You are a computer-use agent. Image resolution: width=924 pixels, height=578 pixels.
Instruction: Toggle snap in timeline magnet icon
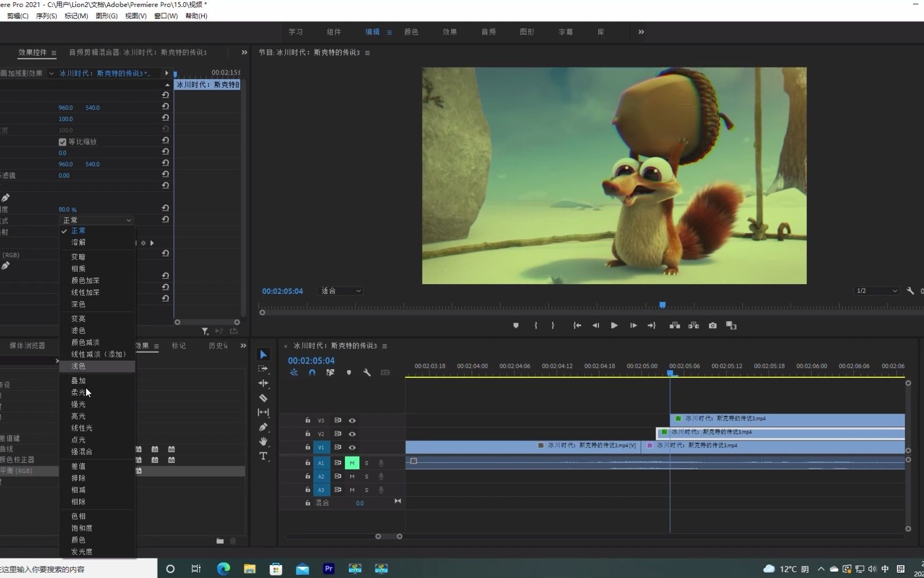tap(312, 372)
